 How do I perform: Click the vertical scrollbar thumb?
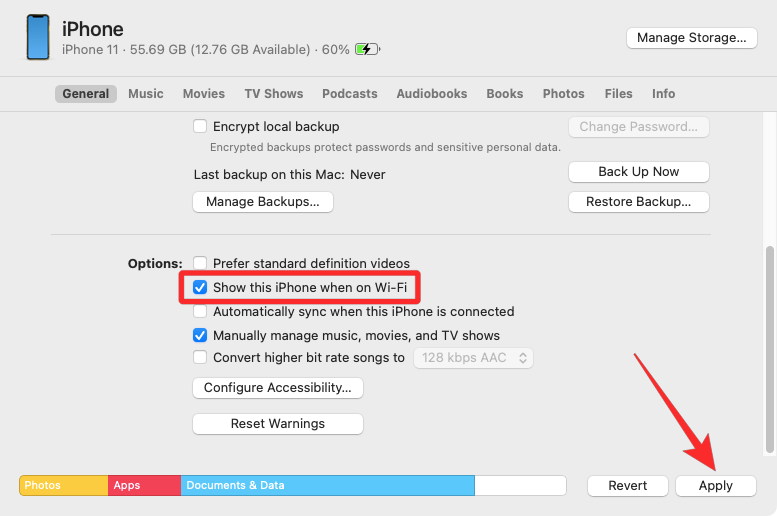tap(769, 348)
